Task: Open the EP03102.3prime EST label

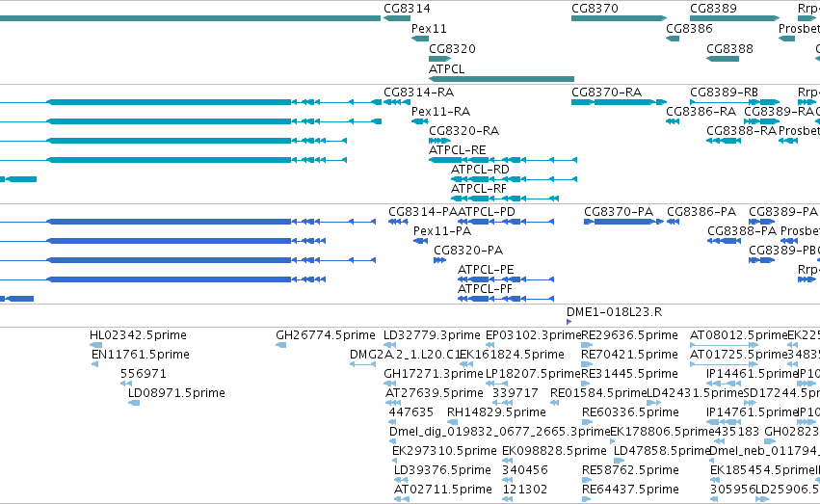Action: coord(534,335)
